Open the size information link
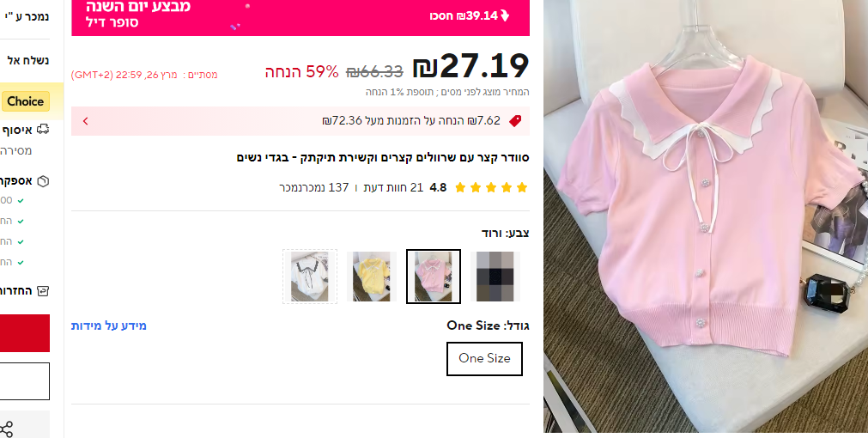 click(108, 325)
